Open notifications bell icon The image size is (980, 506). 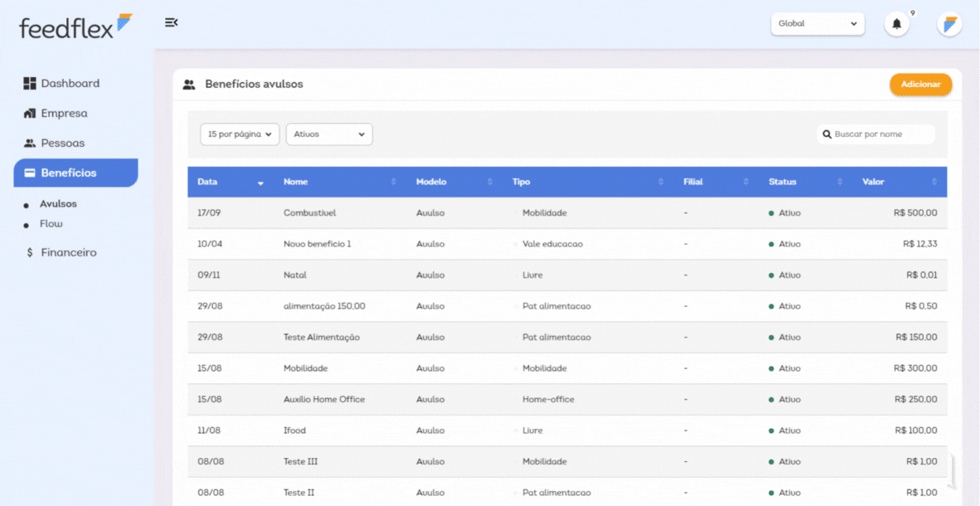click(x=896, y=24)
